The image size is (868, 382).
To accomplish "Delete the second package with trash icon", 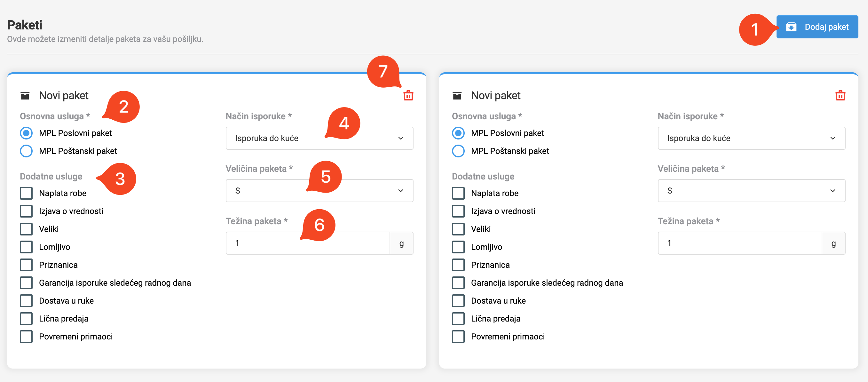I will coord(840,96).
